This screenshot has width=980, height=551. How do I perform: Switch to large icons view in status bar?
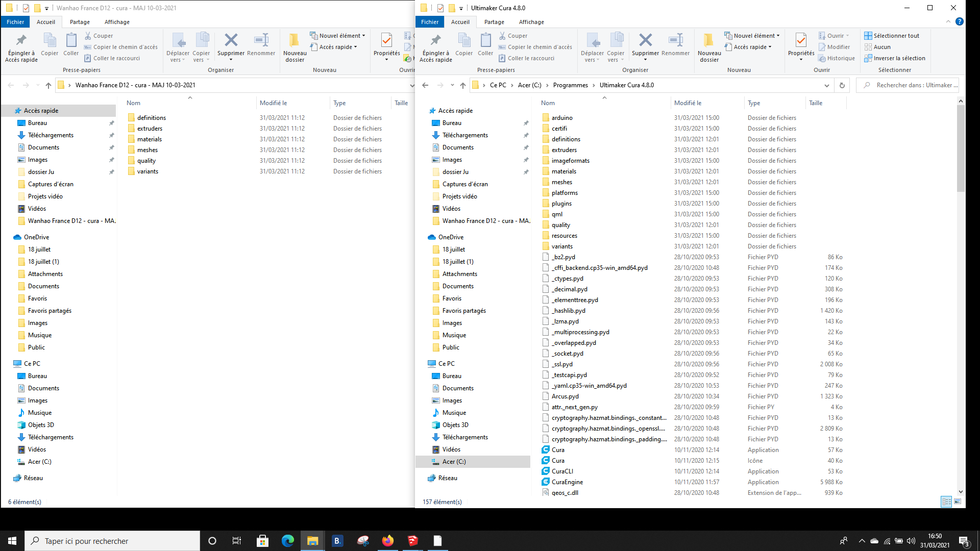958,502
